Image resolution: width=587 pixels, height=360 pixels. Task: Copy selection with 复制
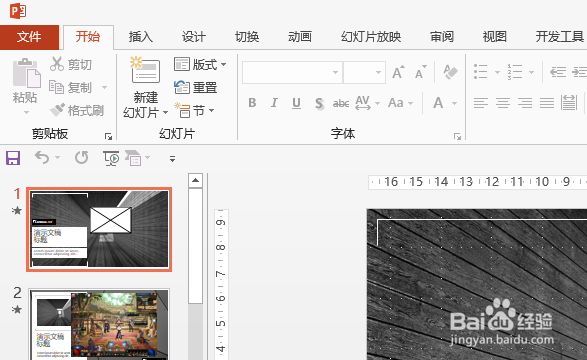pyautogui.click(x=71, y=87)
